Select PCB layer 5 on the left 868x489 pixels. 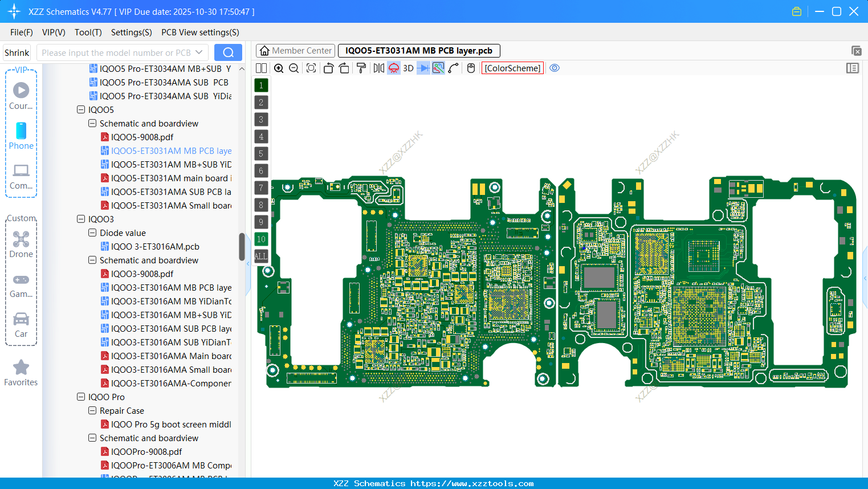click(x=261, y=153)
